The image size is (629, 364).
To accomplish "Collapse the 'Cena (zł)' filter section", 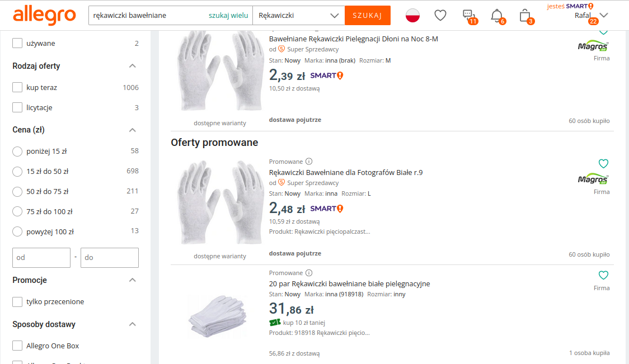I will [x=133, y=130].
